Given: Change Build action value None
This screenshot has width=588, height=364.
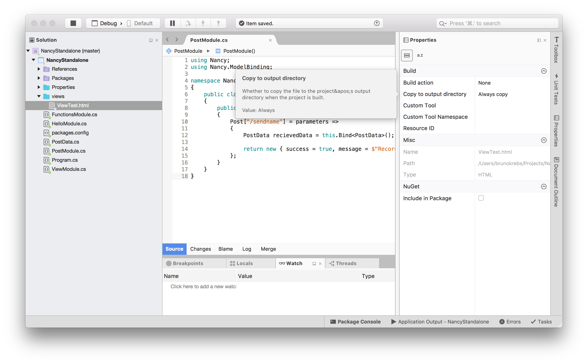Looking at the screenshot, I should [x=512, y=83].
